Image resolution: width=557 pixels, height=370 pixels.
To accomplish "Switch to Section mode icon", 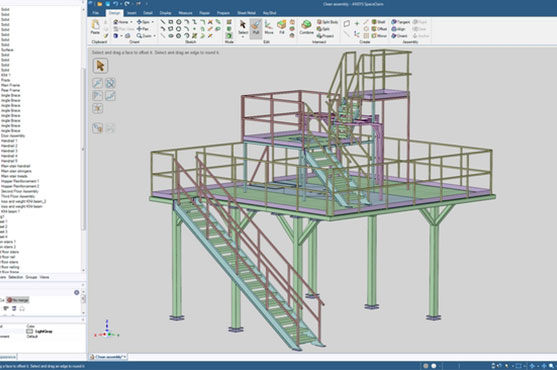I will click(229, 29).
